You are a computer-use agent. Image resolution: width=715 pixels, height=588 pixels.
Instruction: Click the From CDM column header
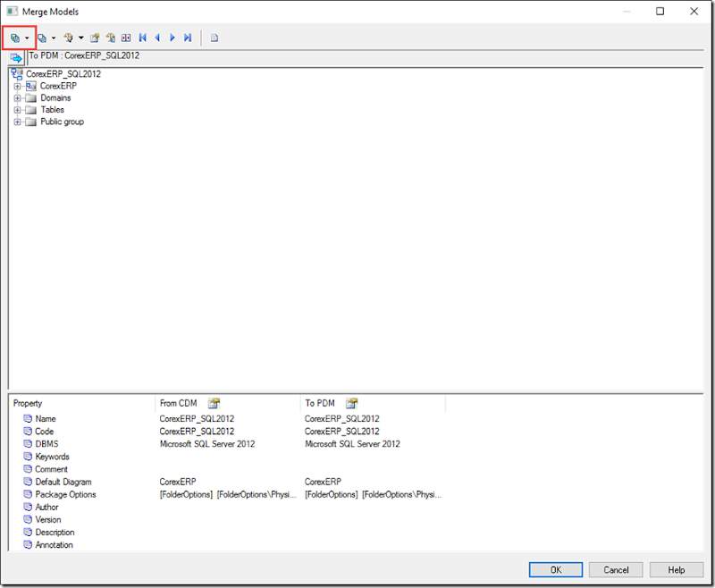tap(228, 403)
